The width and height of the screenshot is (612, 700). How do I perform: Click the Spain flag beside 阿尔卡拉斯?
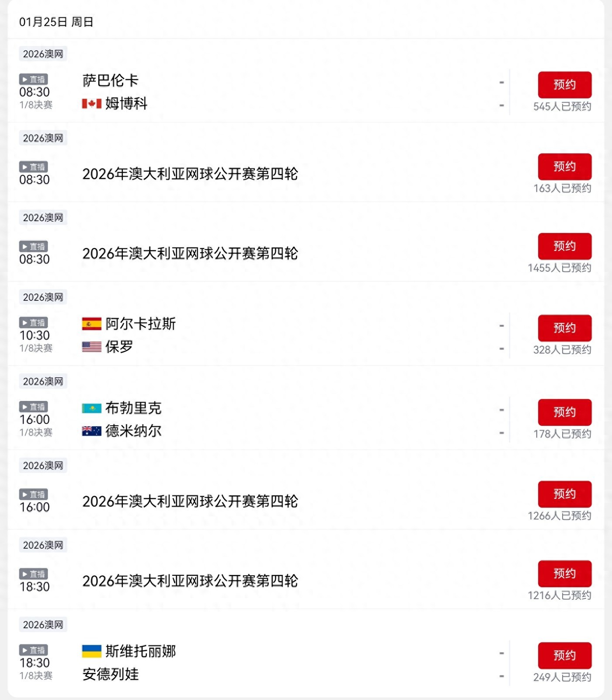[91, 324]
